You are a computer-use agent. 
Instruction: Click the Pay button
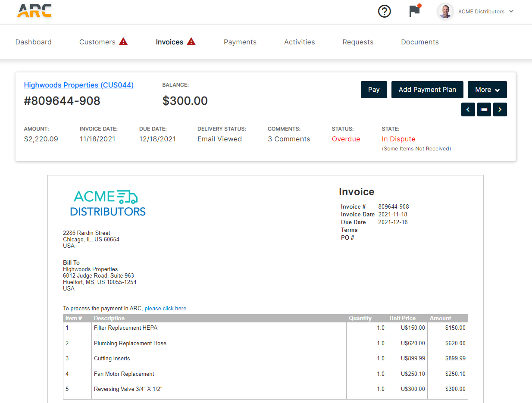pos(374,90)
